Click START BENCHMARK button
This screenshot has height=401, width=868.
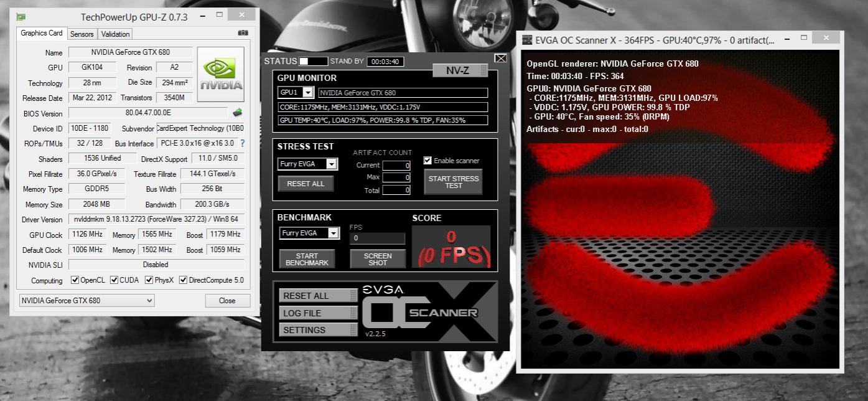[307, 259]
